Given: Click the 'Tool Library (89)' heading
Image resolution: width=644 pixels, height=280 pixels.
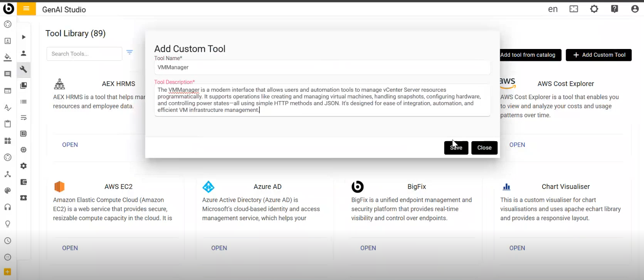Looking at the screenshot, I should 76,34.
